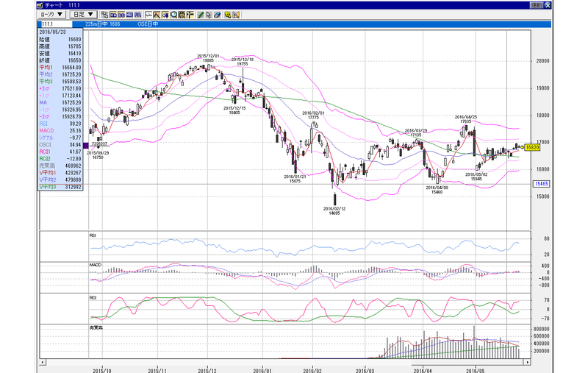This screenshot has width=588, height=373.
Task: Open the 日足 timeframe dropdown
Action: 83,15
